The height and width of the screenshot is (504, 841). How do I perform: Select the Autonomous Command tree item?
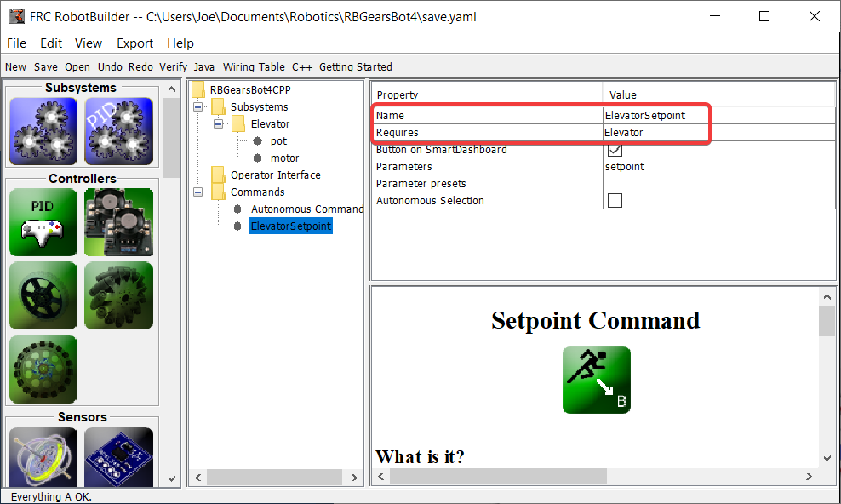306,209
